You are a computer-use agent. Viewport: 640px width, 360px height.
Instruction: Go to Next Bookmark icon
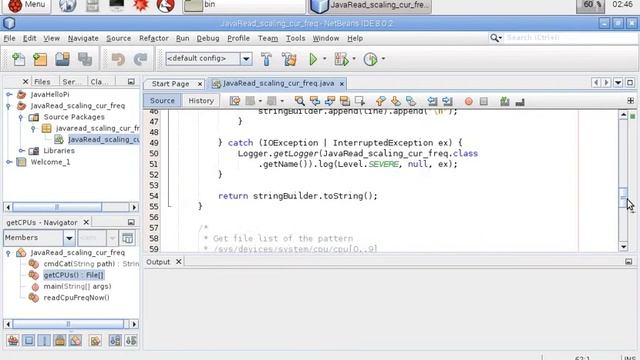(396, 101)
